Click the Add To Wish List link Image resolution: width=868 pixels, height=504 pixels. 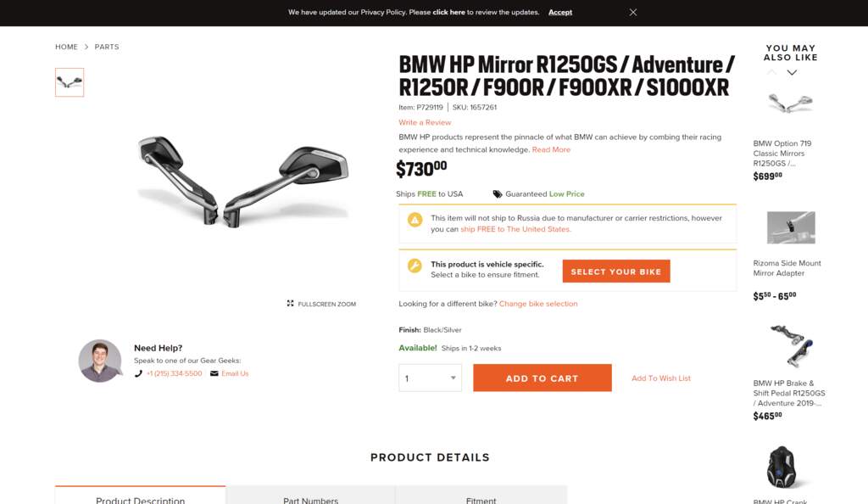click(661, 378)
